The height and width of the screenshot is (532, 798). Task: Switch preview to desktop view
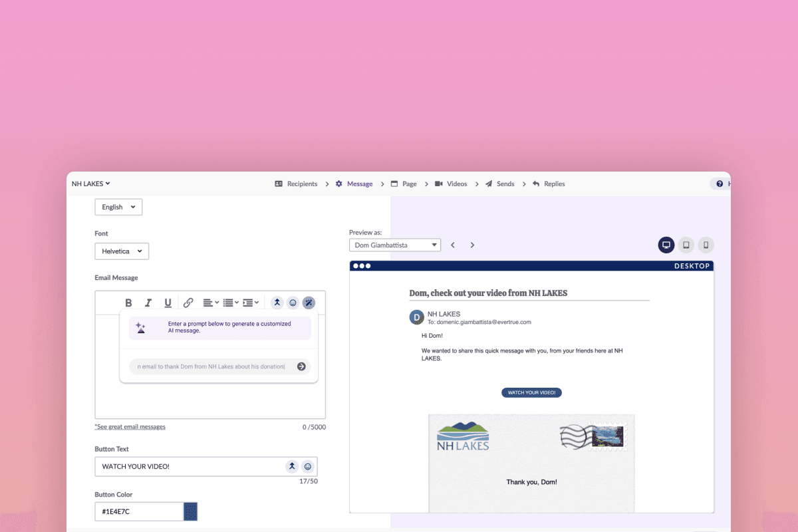[666, 245]
